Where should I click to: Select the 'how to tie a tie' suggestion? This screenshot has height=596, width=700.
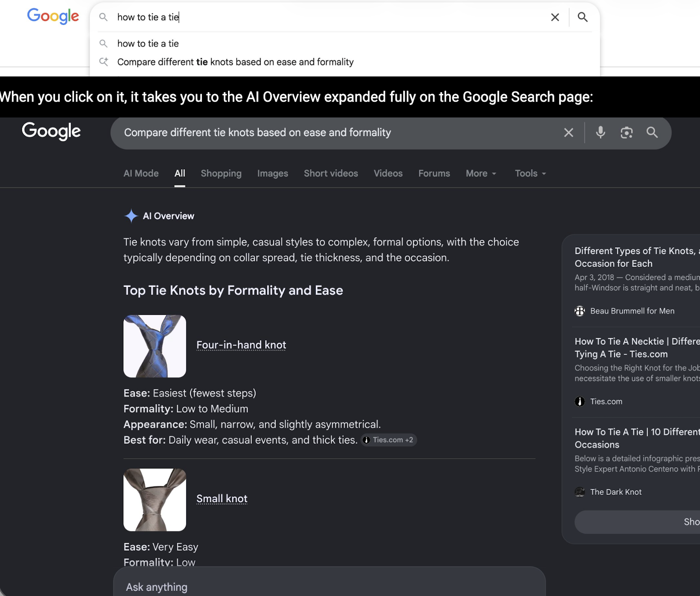tap(148, 44)
